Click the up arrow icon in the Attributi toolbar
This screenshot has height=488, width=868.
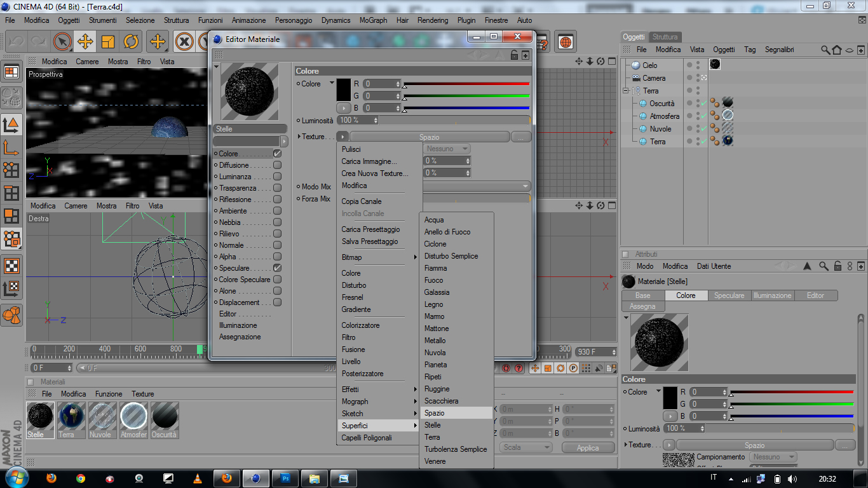(807, 266)
